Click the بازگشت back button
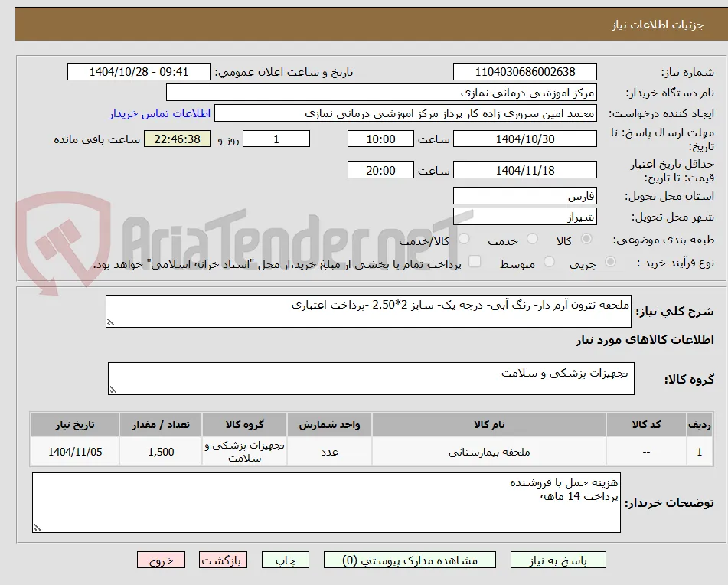This screenshot has height=585, width=728. click(223, 560)
